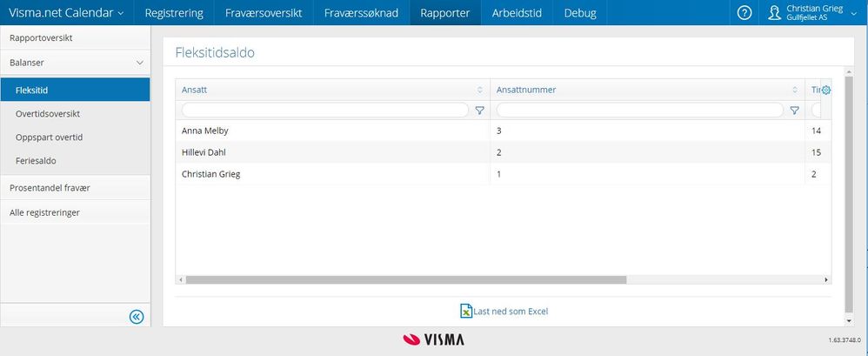Click the vertical page scrollbar thumb

click(849, 194)
